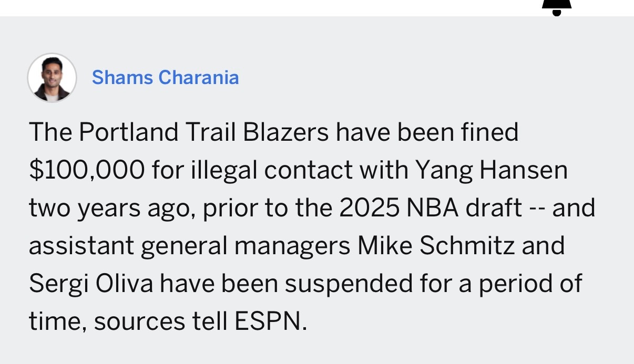Open the Shams Charania author link
Viewport: 634px width, 364px height.
[165, 78]
